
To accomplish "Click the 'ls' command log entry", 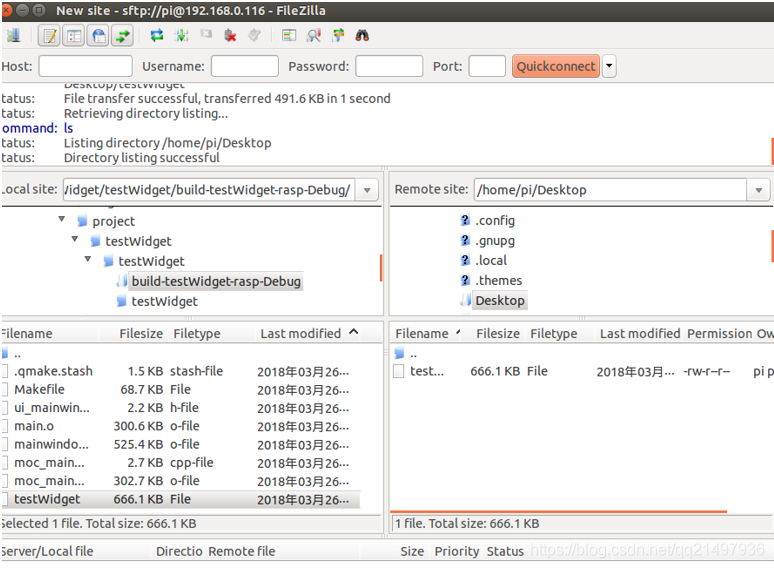I will click(69, 128).
